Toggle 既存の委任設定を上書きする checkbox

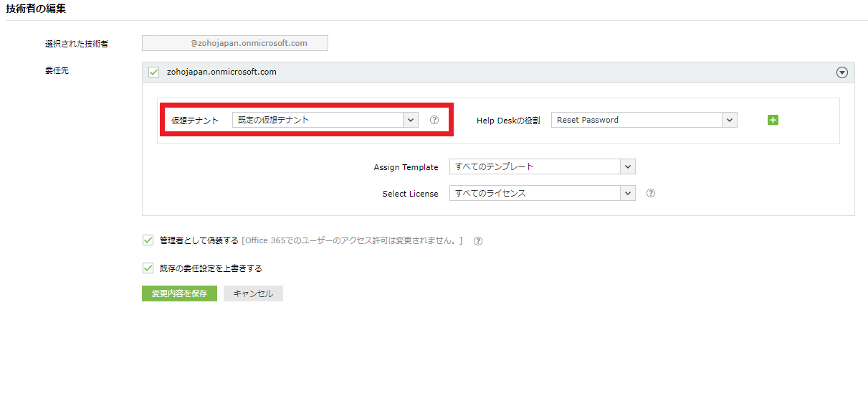148,268
